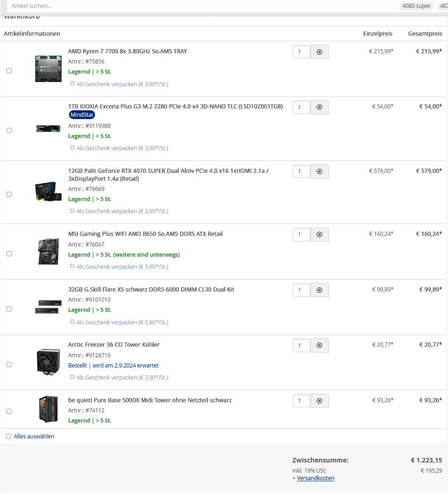The width and height of the screenshot is (448, 494).
Task: Click Bestellt wird am 2.9.2024 erwartet text
Action: coord(114,366)
